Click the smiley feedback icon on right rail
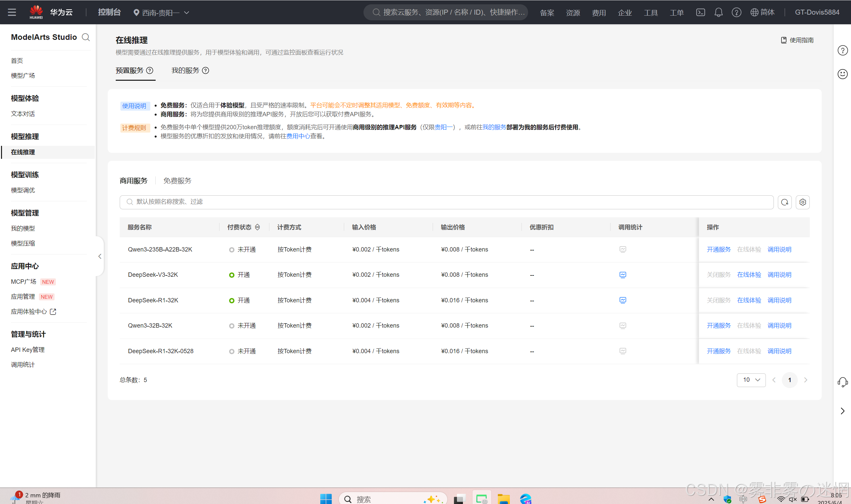The height and width of the screenshot is (504, 851). pos(842,74)
